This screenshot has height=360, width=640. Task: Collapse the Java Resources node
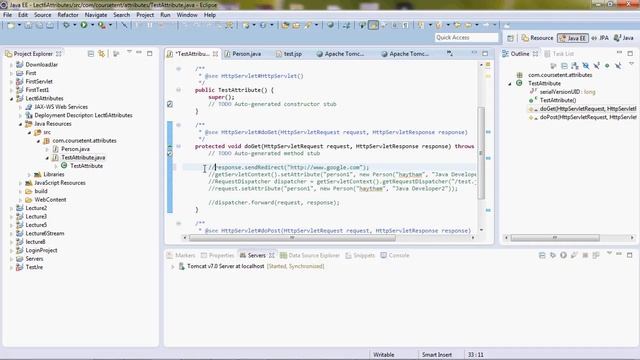20,124
